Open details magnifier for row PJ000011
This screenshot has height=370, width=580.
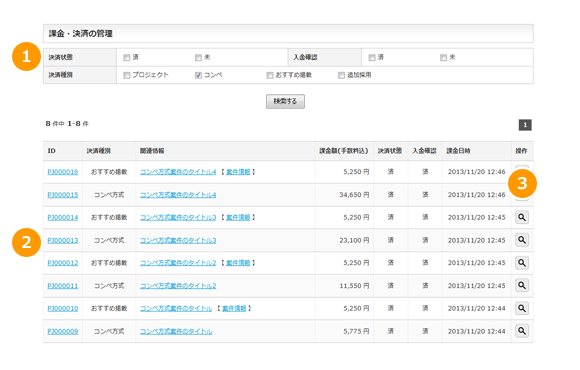[x=522, y=285]
